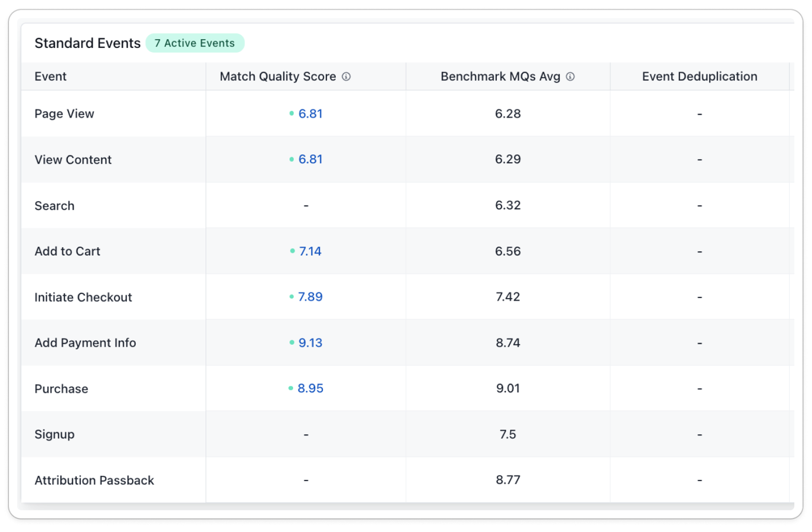The width and height of the screenshot is (812, 532).
Task: Open the Add to Cart score 7.14
Action: tap(310, 251)
